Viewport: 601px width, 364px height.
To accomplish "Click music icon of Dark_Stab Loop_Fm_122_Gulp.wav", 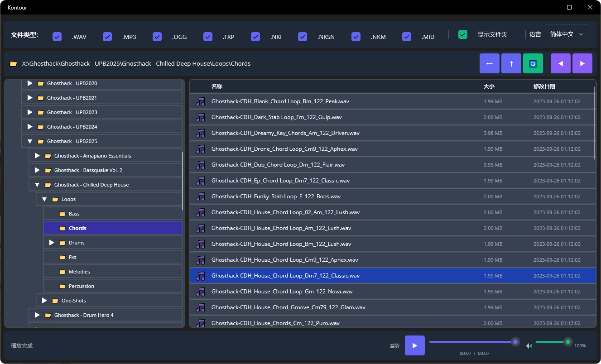I will 200,117.
